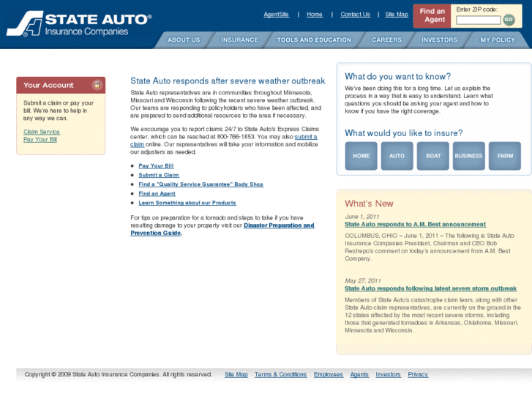Image resolution: width=532 pixels, height=399 pixels.
Task: Click the copyright 2009 footer text
Action: pyautogui.click(x=118, y=375)
